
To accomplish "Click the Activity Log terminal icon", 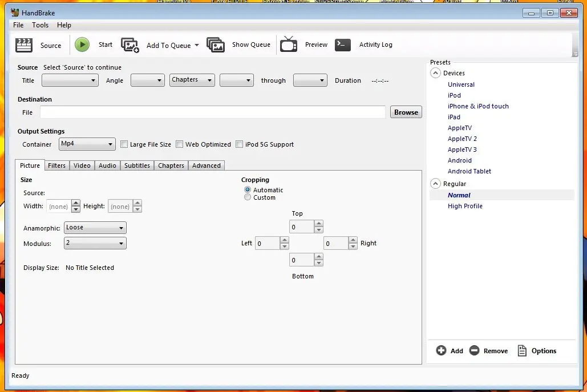I will (342, 45).
